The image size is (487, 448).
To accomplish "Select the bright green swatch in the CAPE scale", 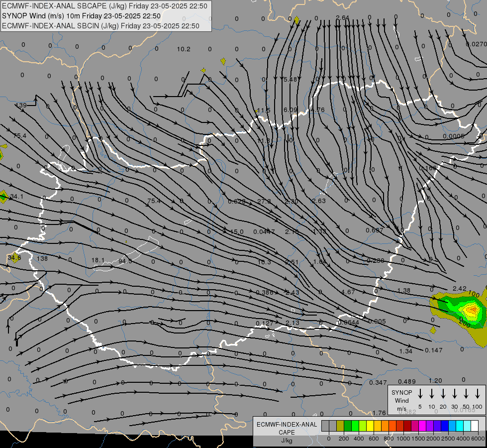I will tap(355, 426).
